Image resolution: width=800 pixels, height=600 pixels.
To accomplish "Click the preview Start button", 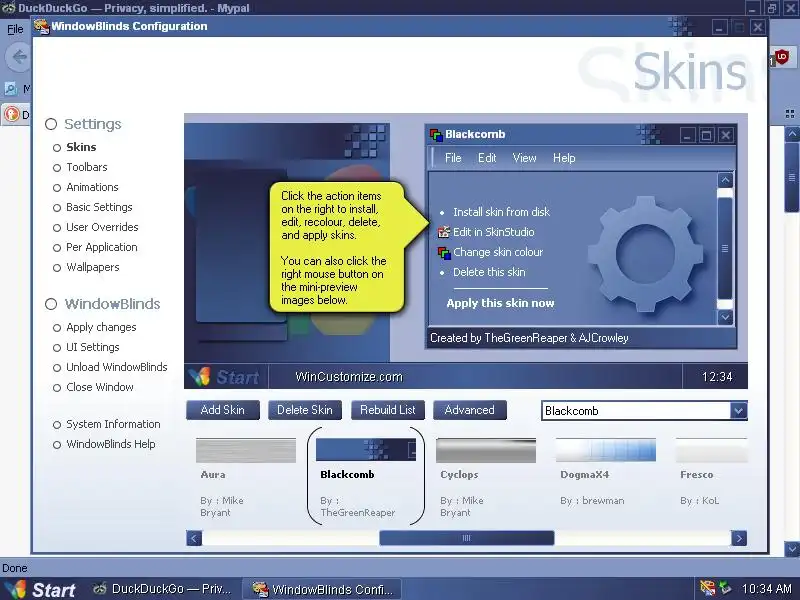I will [224, 377].
